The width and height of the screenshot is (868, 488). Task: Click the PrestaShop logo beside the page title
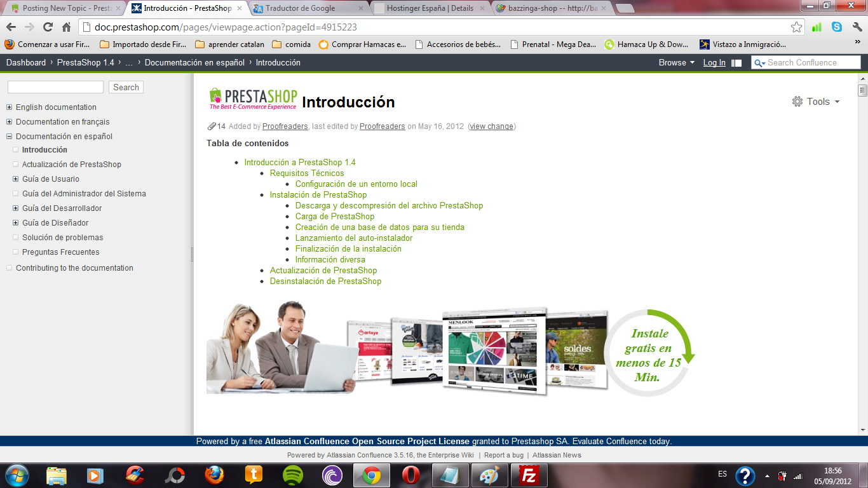[253, 99]
